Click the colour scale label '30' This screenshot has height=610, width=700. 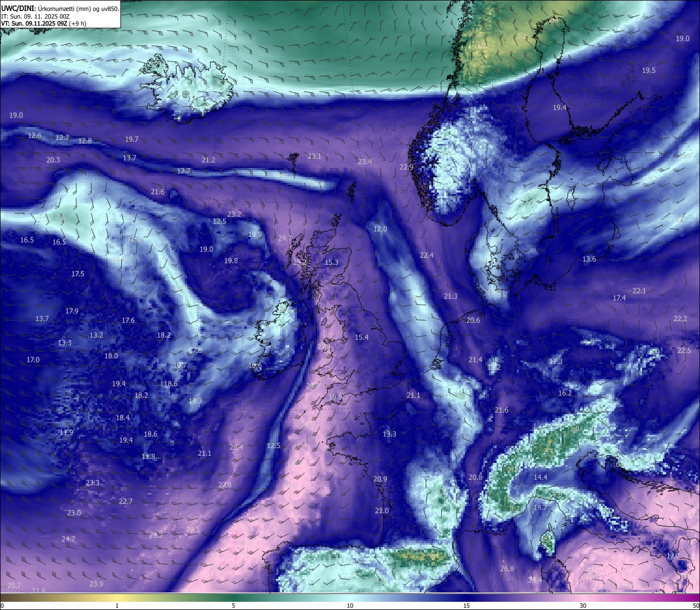pyautogui.click(x=583, y=606)
